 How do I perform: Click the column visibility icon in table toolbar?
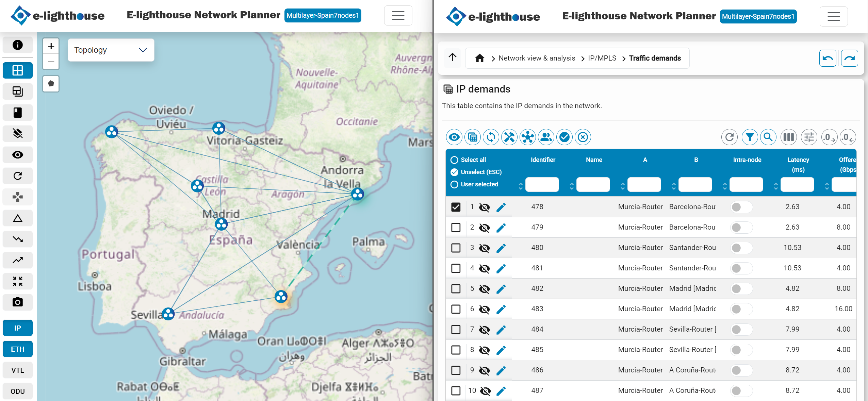click(x=788, y=137)
